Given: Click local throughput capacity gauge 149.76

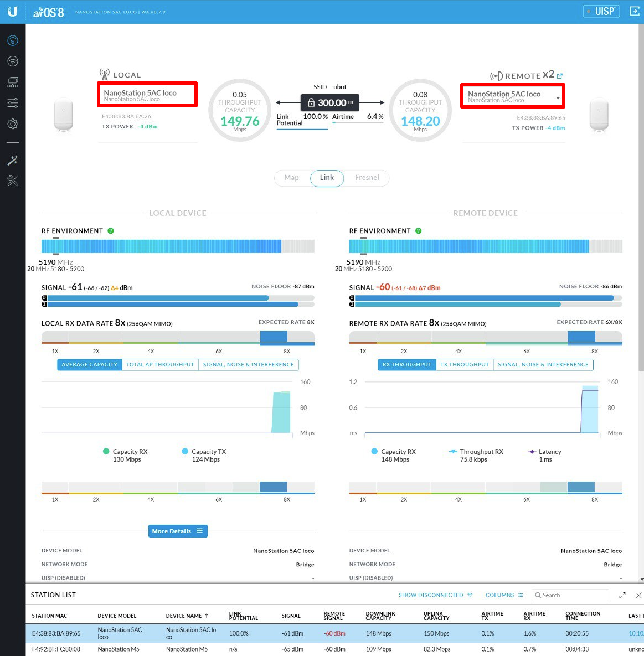Looking at the screenshot, I should [x=240, y=110].
